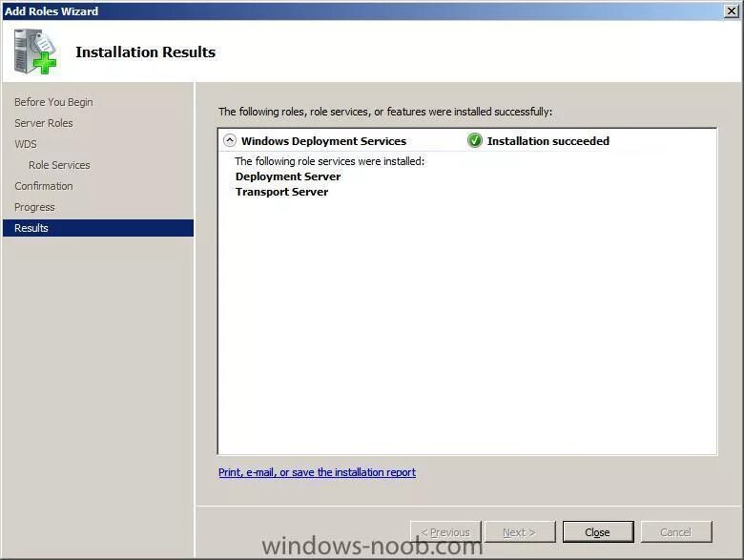Select the Confirmation step
744x560 pixels.
[44, 186]
